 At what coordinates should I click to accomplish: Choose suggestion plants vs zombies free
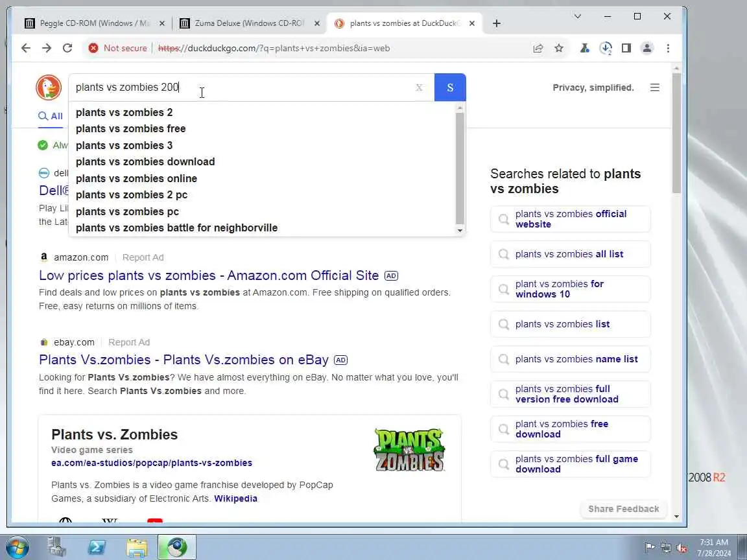263,128
